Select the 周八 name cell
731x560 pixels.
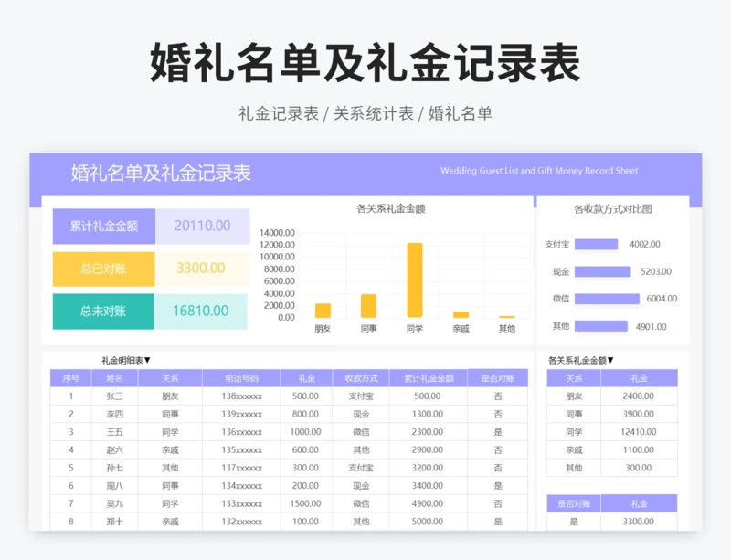pyautogui.click(x=115, y=486)
